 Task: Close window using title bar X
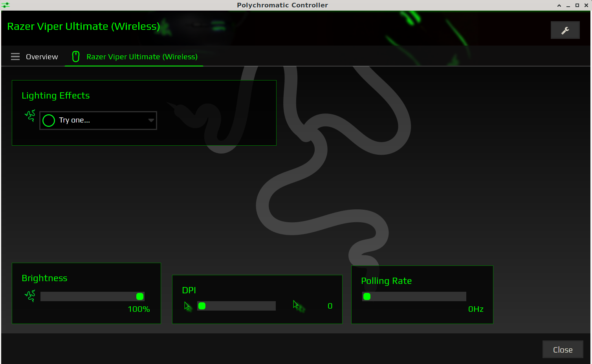tap(586, 5)
